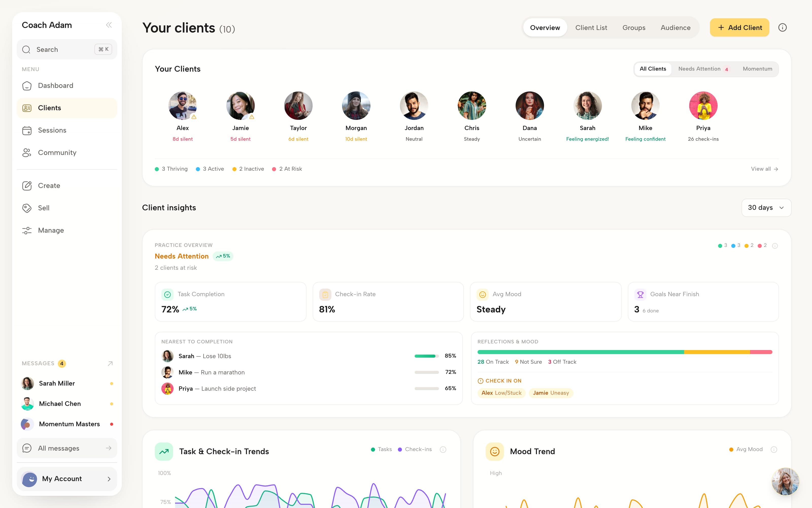Open Dashboard from the sidebar

point(67,85)
